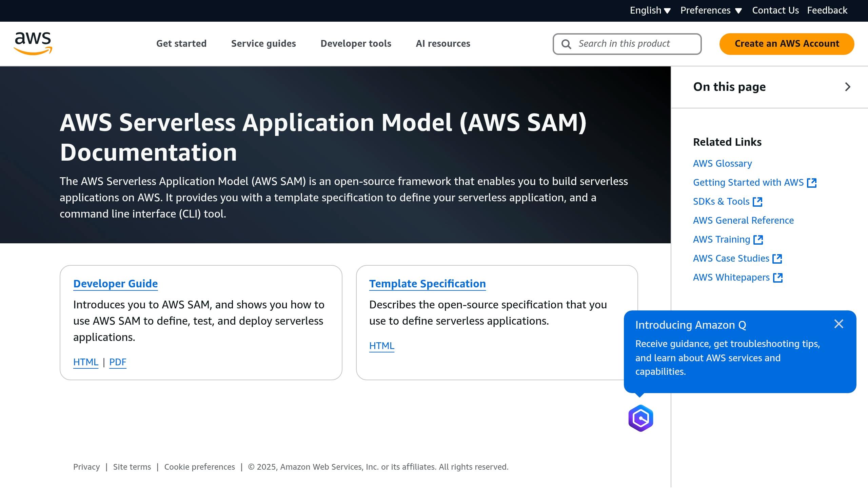Click the Introducing Amazon Q heading text
The width and height of the screenshot is (868, 488).
pos(691,325)
